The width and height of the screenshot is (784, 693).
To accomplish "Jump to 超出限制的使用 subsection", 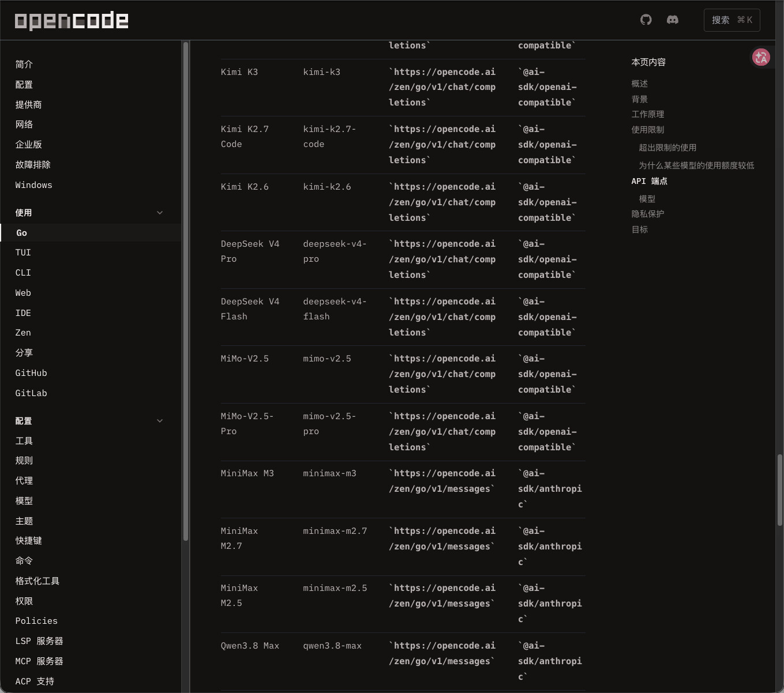I will click(x=667, y=148).
